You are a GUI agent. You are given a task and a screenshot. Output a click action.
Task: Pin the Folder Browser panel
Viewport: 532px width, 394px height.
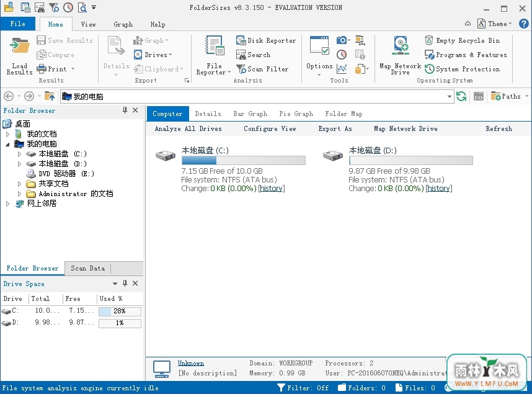(x=125, y=110)
